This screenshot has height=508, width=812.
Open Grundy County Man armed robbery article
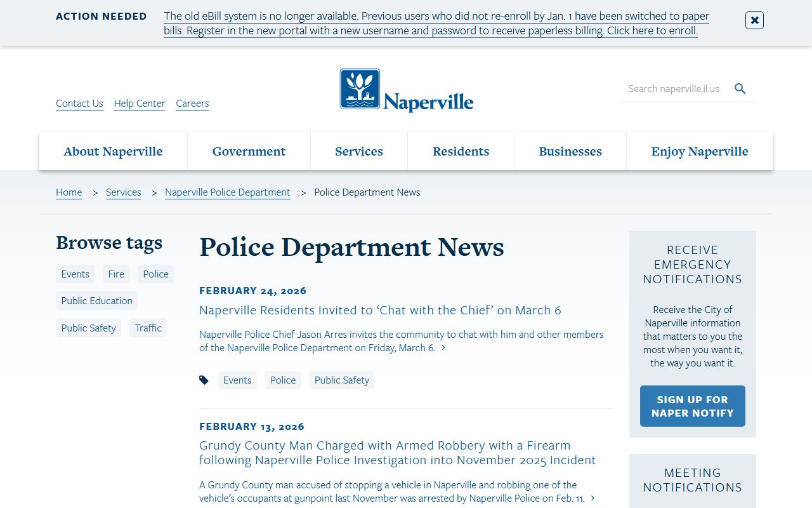pos(397,453)
